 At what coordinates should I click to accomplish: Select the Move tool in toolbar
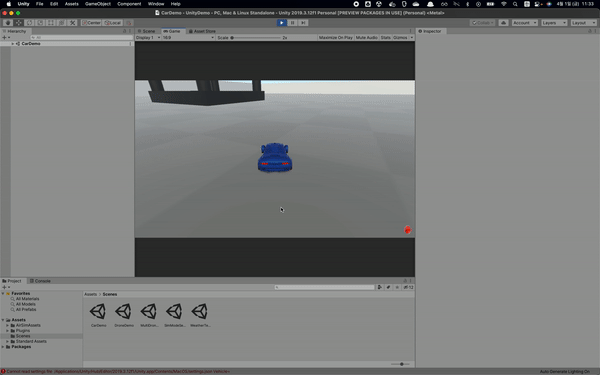[18, 23]
